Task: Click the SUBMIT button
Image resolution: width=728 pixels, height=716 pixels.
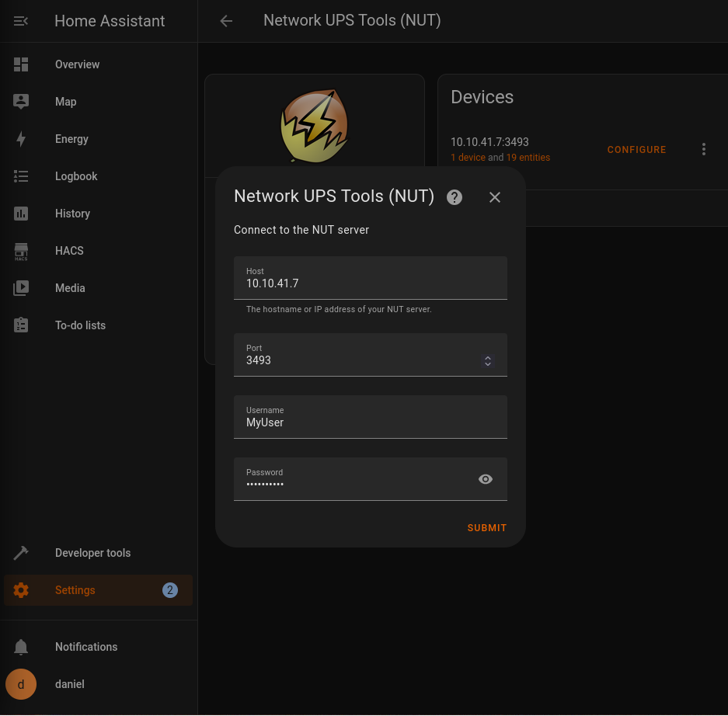Action: [486, 527]
